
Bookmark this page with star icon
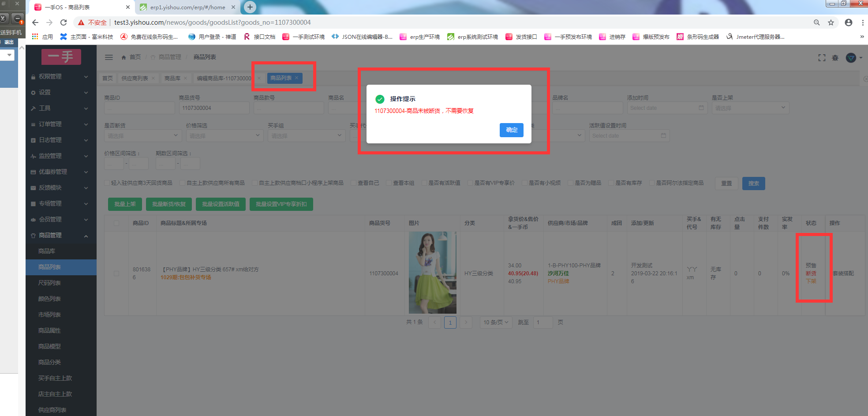click(831, 22)
